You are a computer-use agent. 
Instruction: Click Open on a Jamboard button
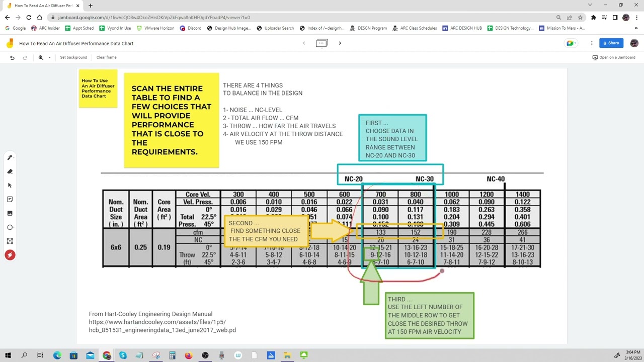click(x=614, y=57)
